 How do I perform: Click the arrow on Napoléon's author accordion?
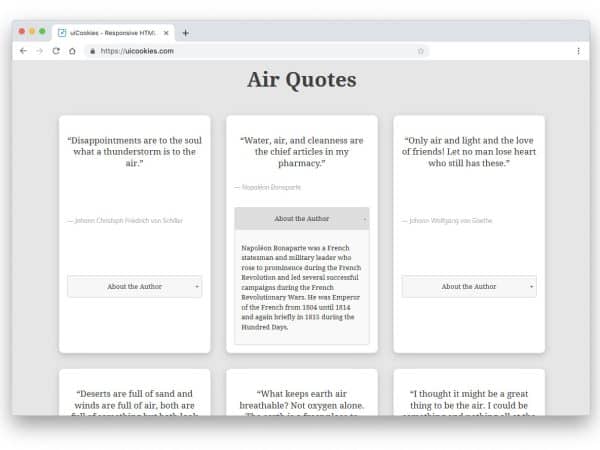pos(364,219)
